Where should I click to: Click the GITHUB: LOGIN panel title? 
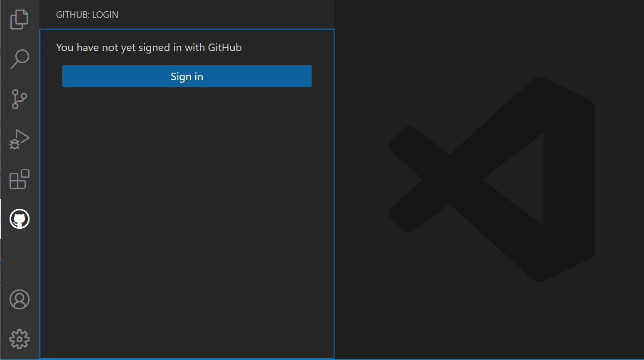(x=87, y=15)
